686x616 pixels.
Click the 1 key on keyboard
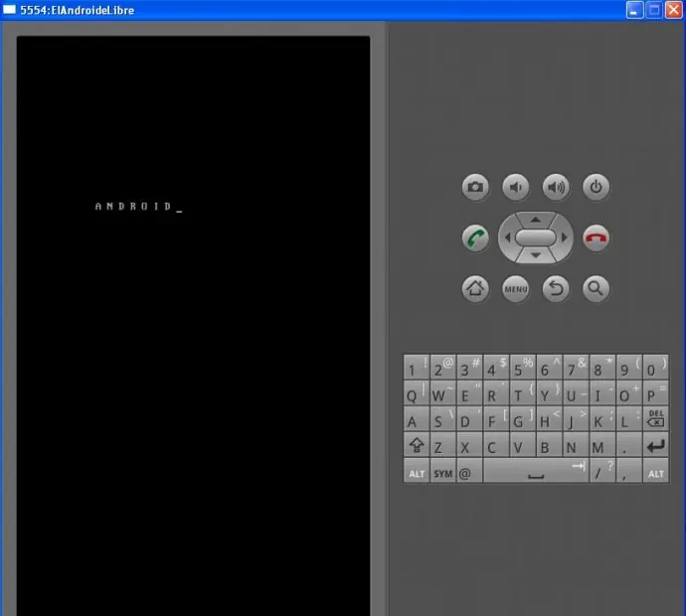[x=417, y=368]
